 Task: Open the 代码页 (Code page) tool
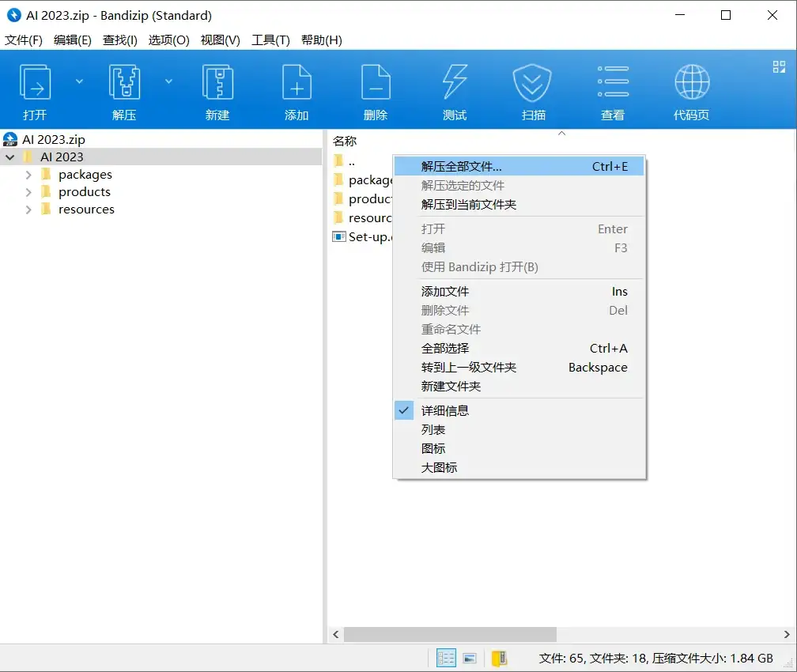click(692, 89)
